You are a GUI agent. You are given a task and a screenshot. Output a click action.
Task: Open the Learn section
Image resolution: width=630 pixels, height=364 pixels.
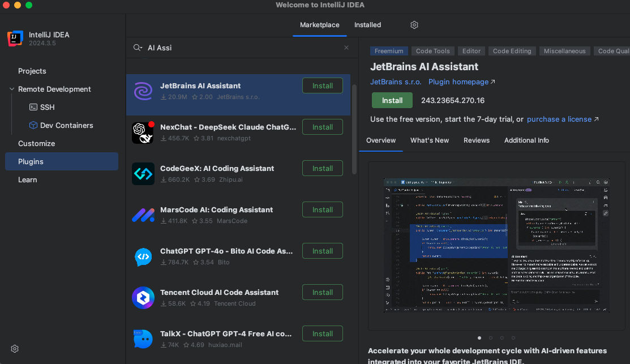[x=27, y=179]
